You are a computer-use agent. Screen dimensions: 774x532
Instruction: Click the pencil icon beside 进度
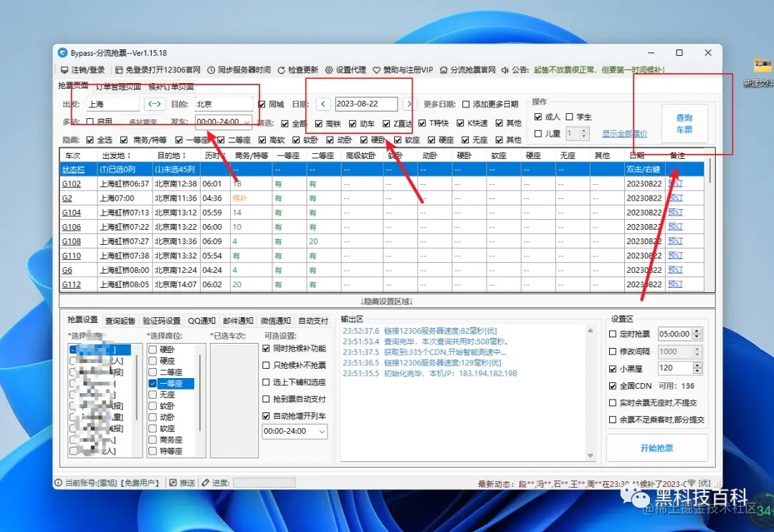206,483
